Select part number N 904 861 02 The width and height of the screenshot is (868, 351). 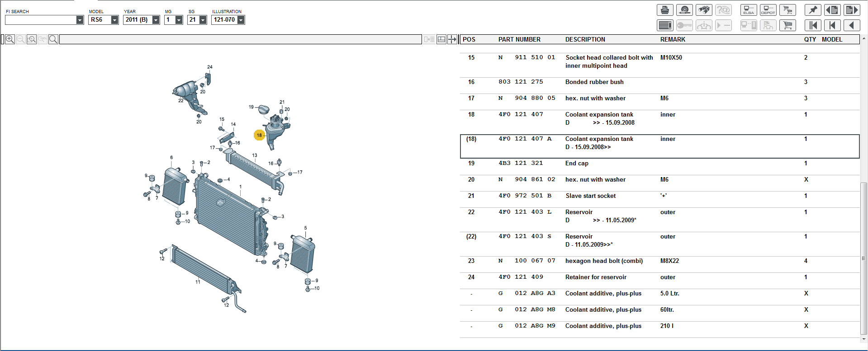[x=526, y=179]
